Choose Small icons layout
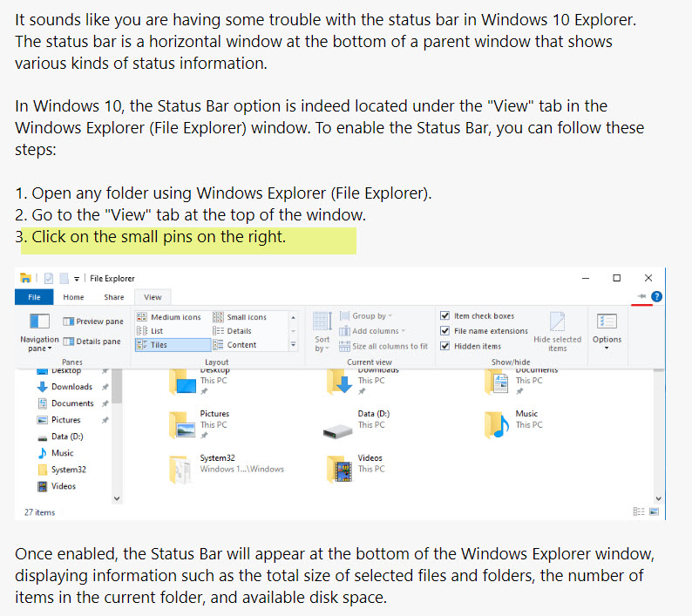 pyautogui.click(x=240, y=317)
